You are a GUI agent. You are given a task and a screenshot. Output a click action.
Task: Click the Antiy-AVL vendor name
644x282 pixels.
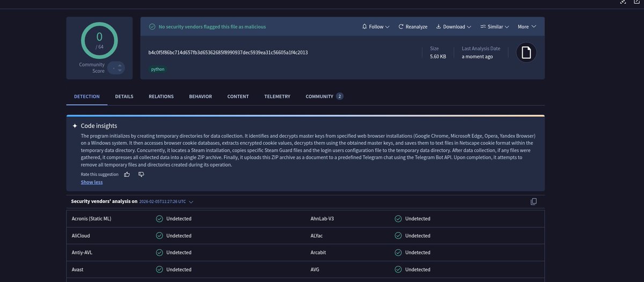pyautogui.click(x=82, y=252)
